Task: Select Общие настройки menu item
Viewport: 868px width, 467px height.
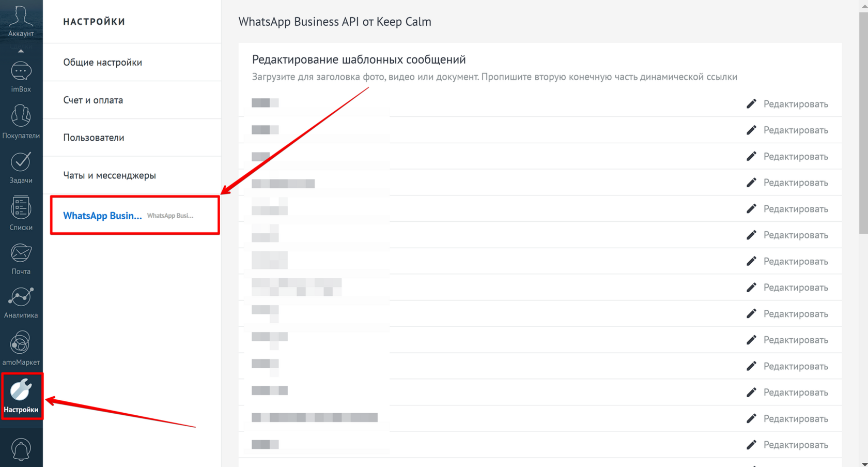Action: (x=132, y=63)
